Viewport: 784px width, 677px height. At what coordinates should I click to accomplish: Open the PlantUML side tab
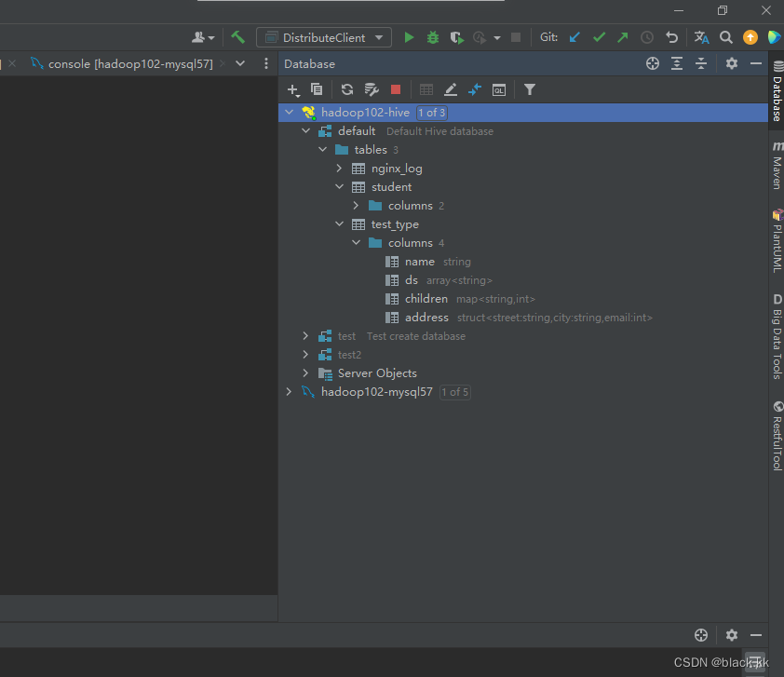[777, 241]
